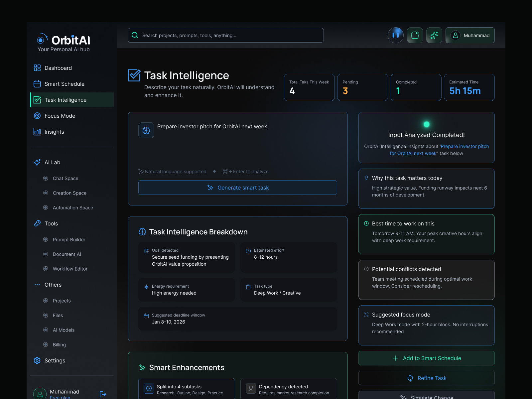Open Dashboard from the sidebar
The height and width of the screenshot is (399, 532).
[x=38, y=68]
